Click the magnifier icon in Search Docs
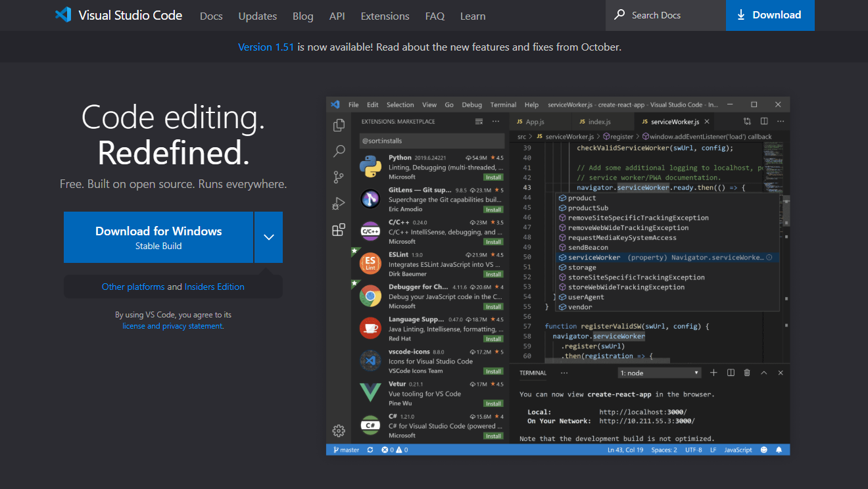 [x=619, y=14]
